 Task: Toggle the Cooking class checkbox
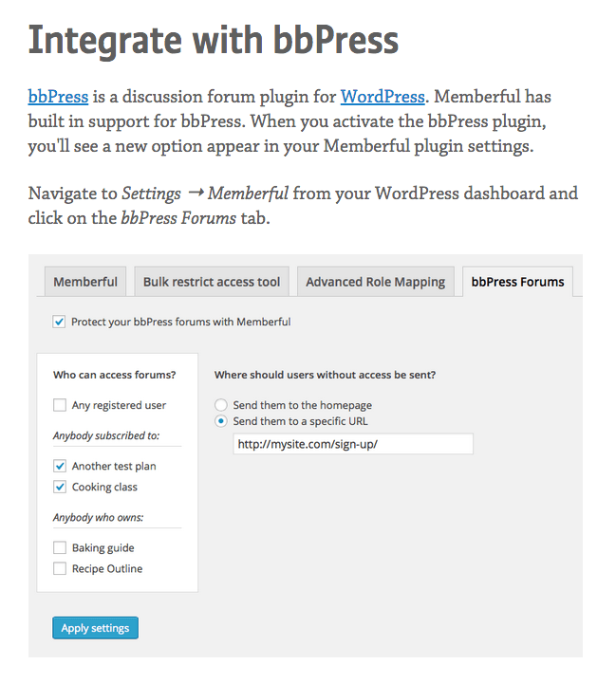(61, 487)
